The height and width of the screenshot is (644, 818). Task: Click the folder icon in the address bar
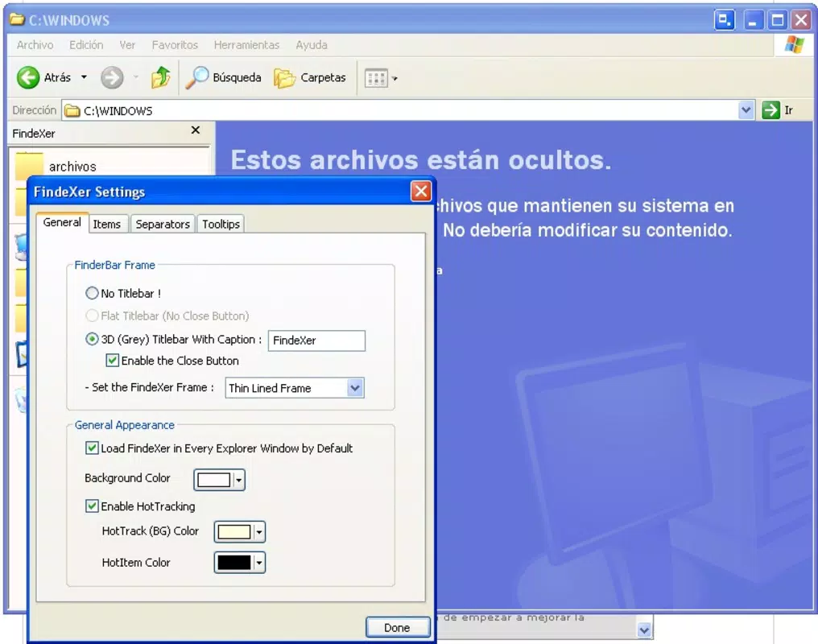pyautogui.click(x=72, y=110)
